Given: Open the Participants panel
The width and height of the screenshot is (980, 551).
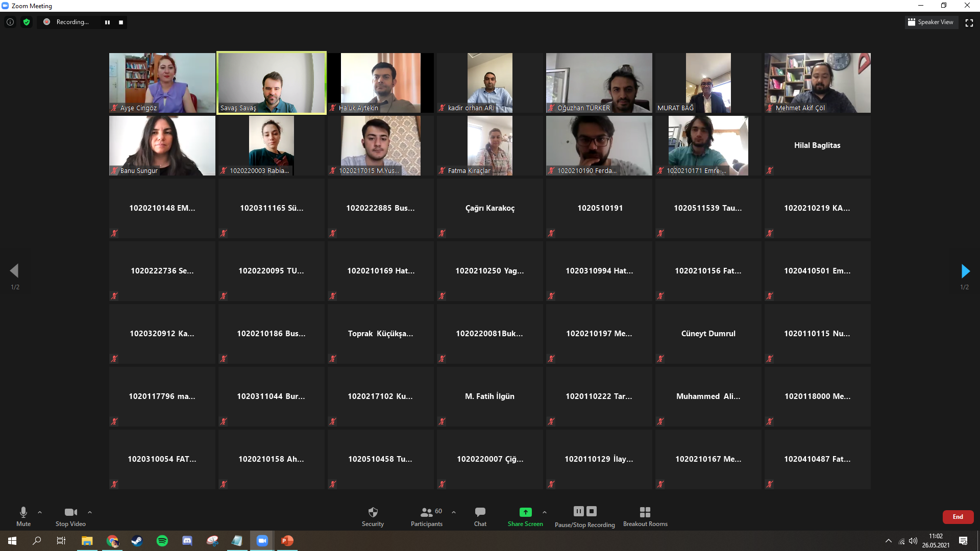Looking at the screenshot, I should coord(427,516).
